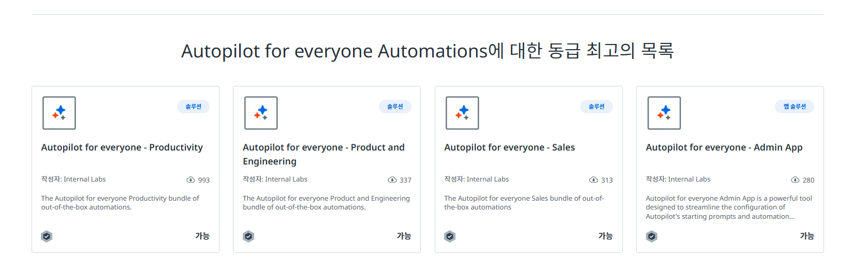Click 가능 label on the Productivity card

coord(202,236)
